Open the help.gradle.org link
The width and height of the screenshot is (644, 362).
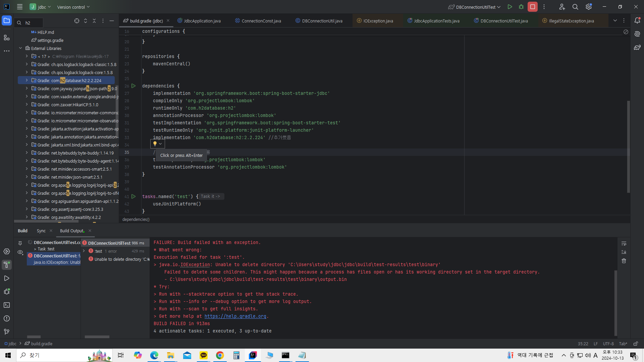[x=235, y=316]
